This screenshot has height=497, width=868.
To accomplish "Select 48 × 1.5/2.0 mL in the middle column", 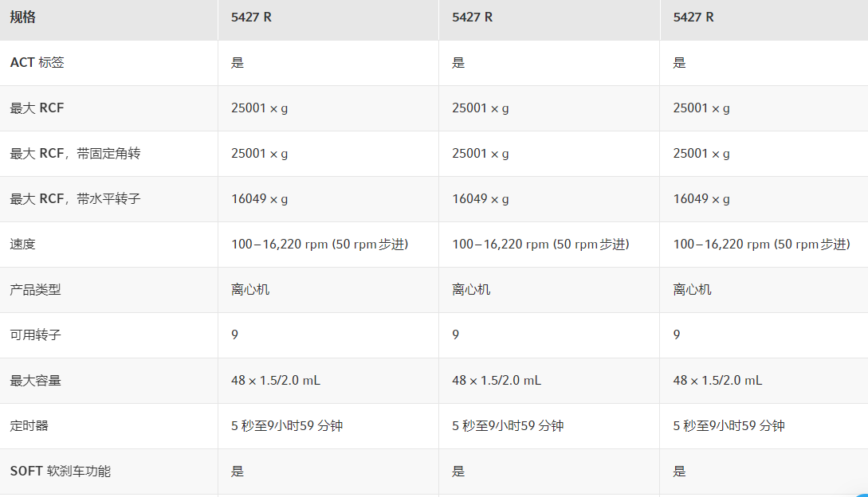I will point(497,381).
